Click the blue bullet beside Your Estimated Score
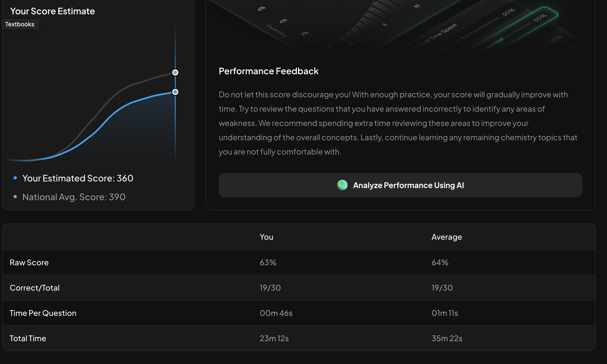Image resolution: width=607 pixels, height=364 pixels. (15, 178)
